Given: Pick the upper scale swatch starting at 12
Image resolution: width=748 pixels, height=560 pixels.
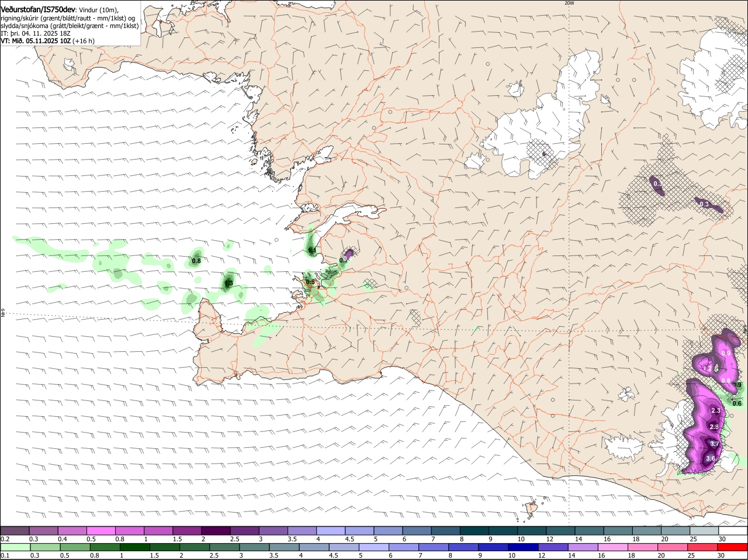Looking at the screenshot, I should tap(561, 530).
